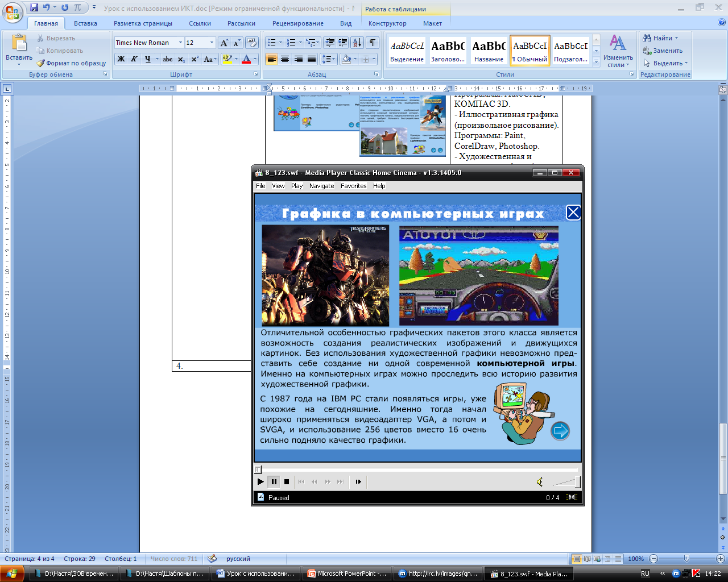Switch to the Рецензирование tab
Viewport: 728px width, 582px height.
297,23
